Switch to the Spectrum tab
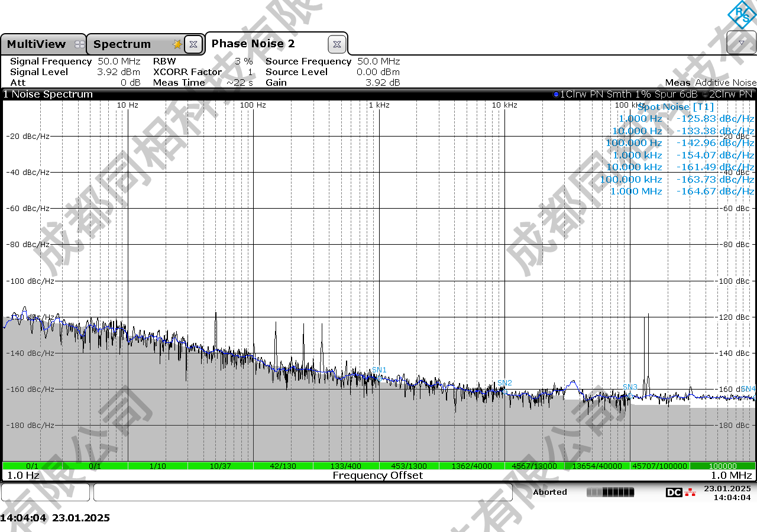 point(122,44)
